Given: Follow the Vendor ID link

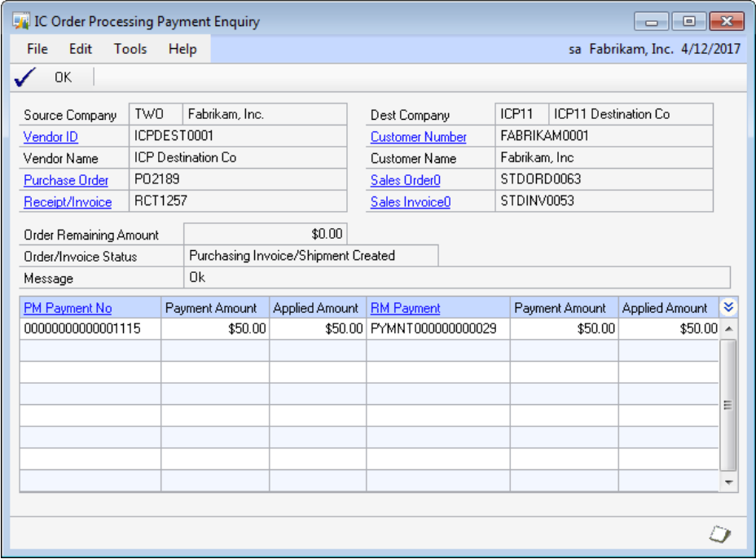Looking at the screenshot, I should click(x=51, y=137).
